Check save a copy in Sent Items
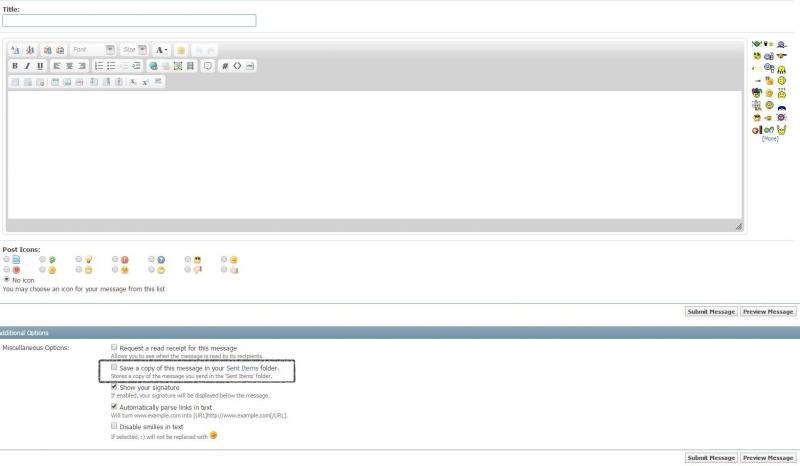The width and height of the screenshot is (800, 466). [x=115, y=367]
